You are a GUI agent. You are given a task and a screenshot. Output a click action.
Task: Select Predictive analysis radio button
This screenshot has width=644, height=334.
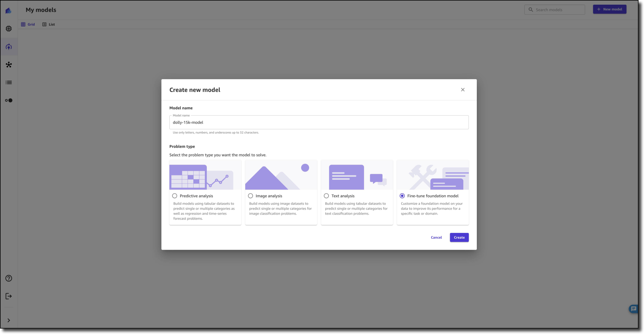click(175, 196)
